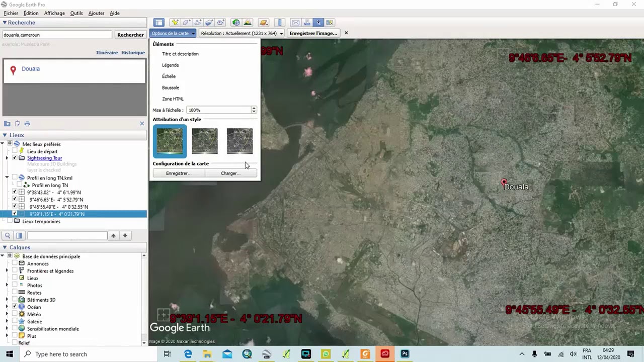Image resolution: width=644 pixels, height=362 pixels.
Task: Clear search results with the X icon
Action: click(x=142, y=124)
